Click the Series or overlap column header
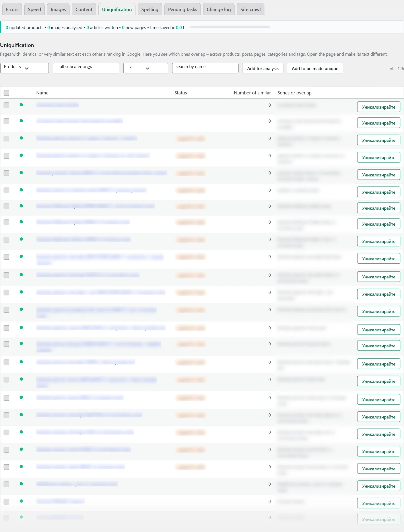The image size is (404, 532). [x=294, y=93]
